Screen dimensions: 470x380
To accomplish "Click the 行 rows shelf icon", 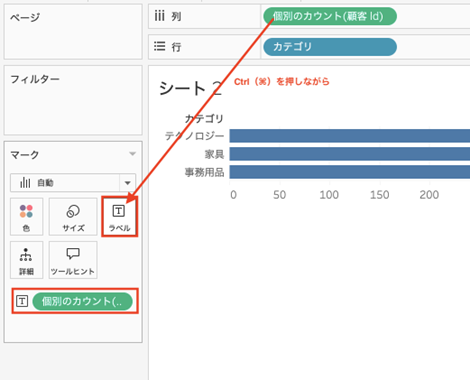I will click(x=159, y=46).
